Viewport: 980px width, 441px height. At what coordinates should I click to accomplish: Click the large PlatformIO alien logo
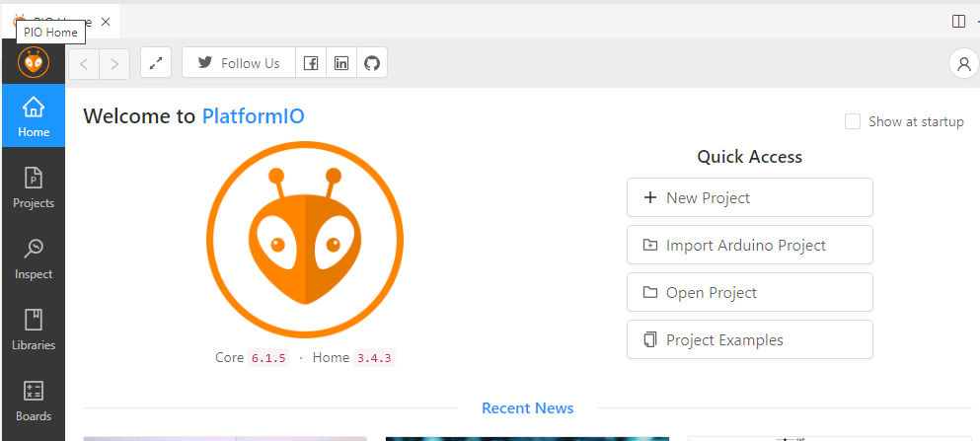305,240
